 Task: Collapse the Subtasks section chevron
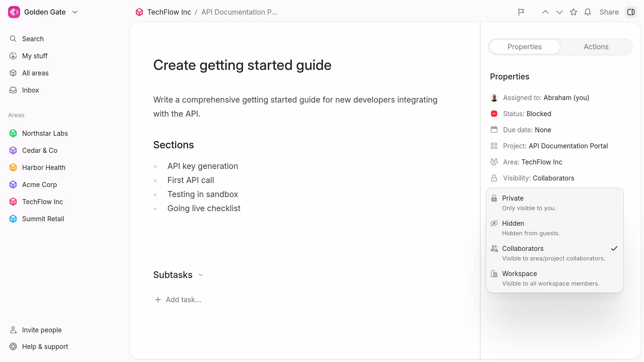point(201,275)
